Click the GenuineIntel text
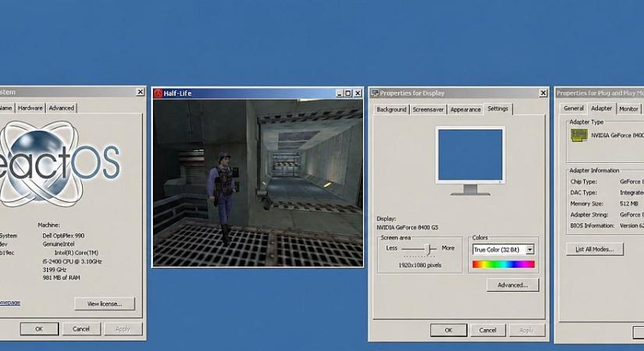Screen dimensions: 644x351 (x=59, y=244)
